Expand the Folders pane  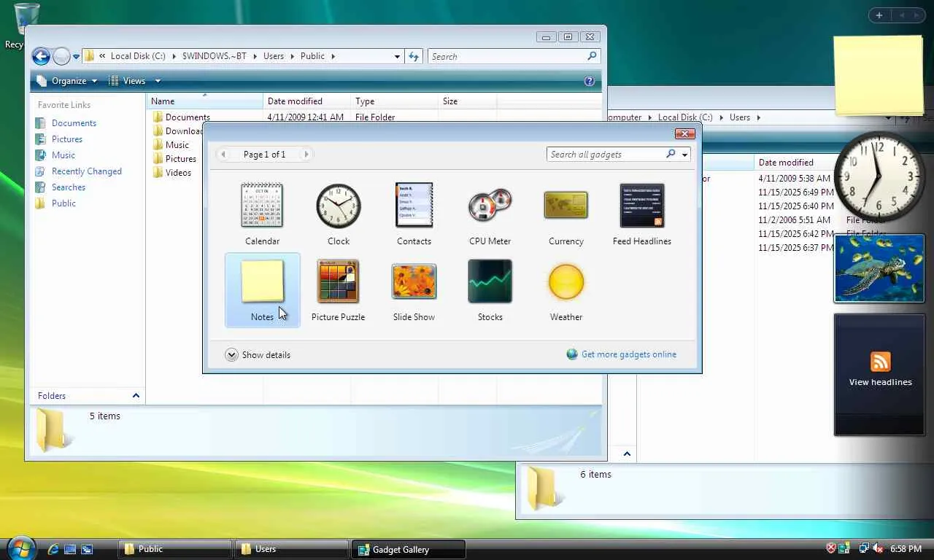click(x=88, y=395)
